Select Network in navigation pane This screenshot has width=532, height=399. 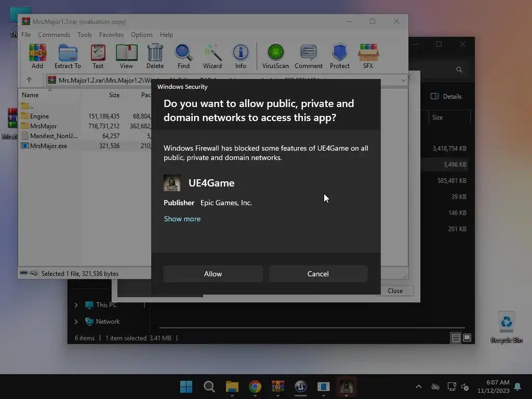pyautogui.click(x=102, y=321)
